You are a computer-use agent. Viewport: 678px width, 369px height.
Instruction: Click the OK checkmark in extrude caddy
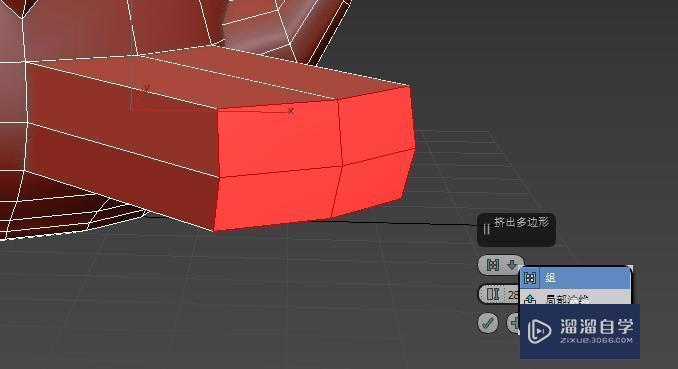(x=488, y=323)
